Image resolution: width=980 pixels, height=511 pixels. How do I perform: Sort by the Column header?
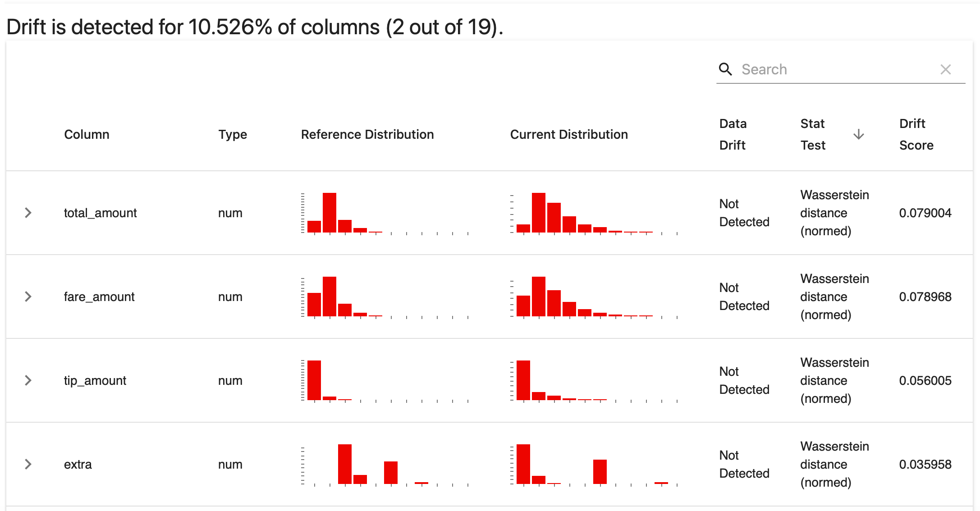tap(87, 134)
